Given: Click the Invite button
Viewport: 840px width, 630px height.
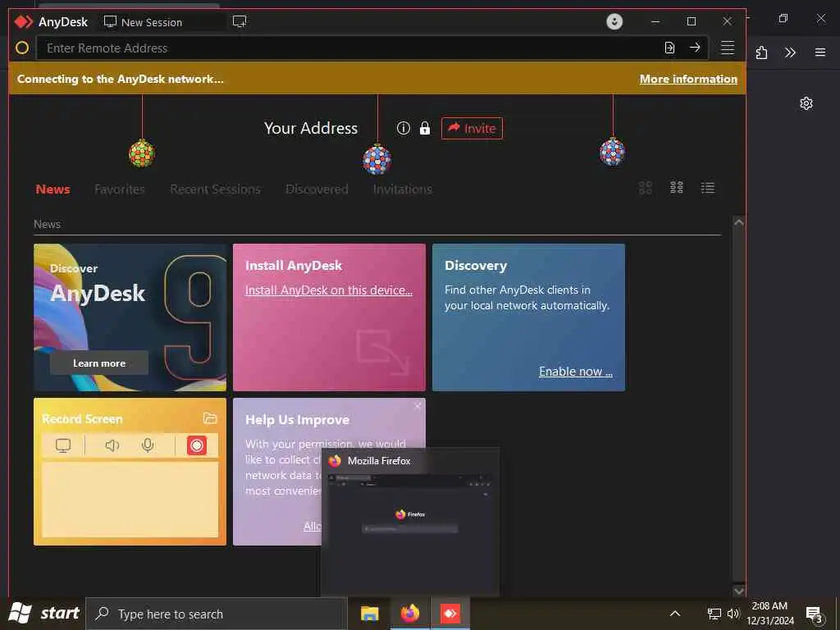Looking at the screenshot, I should (472, 128).
